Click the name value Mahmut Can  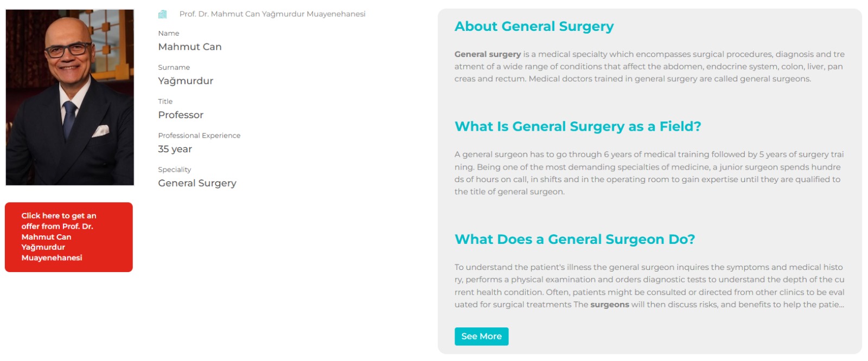190,47
